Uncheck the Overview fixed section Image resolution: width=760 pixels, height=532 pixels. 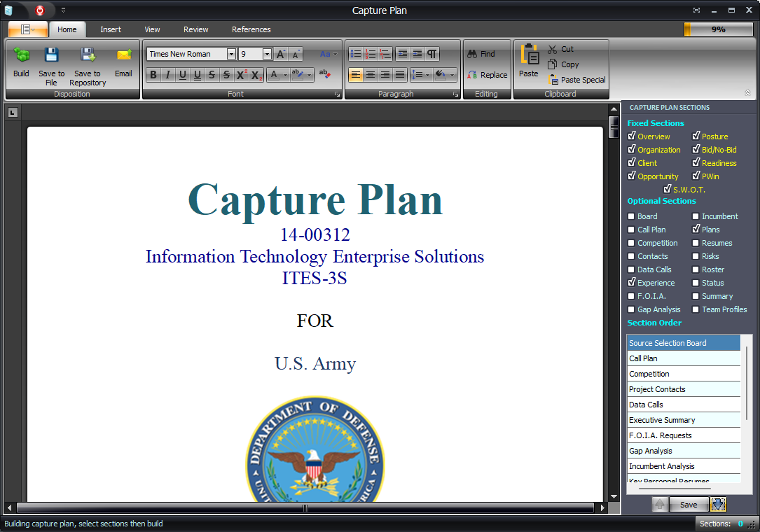coord(631,136)
